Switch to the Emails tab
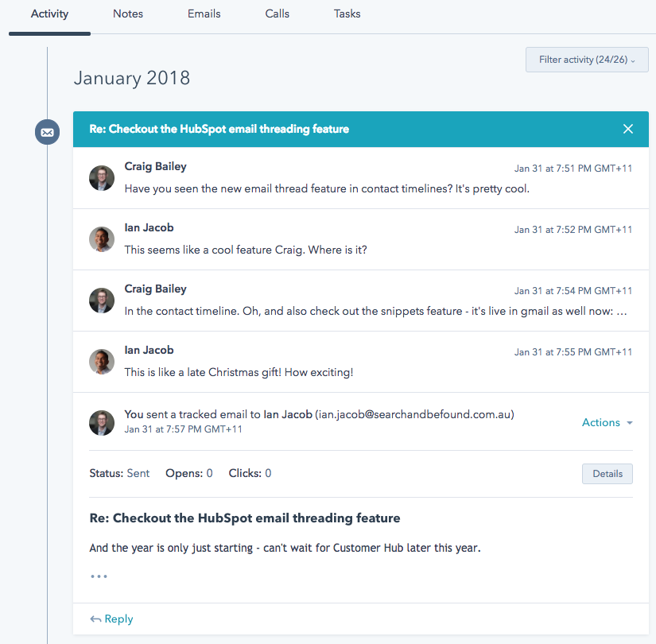The image size is (656, 644). point(204,14)
